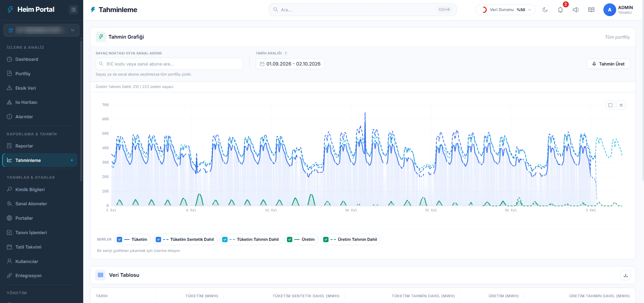644x303 pixels.
Task: Open the notifications bell
Action: [x=560, y=10]
